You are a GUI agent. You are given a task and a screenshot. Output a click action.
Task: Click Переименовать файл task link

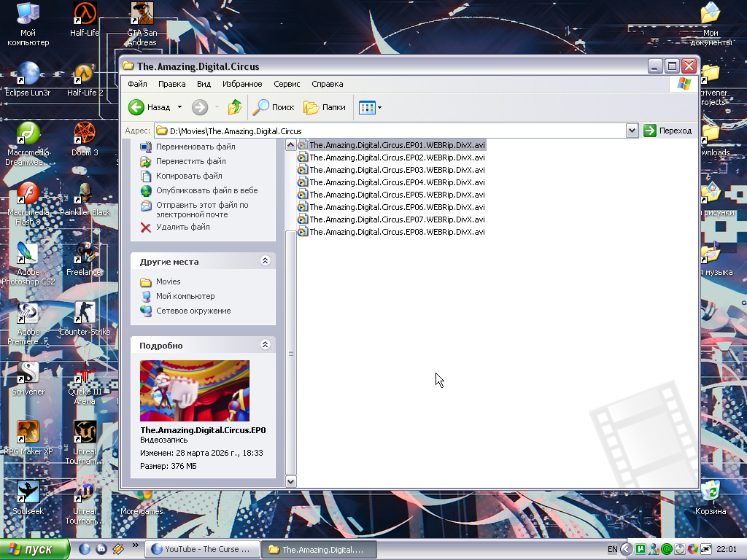pyautogui.click(x=196, y=147)
